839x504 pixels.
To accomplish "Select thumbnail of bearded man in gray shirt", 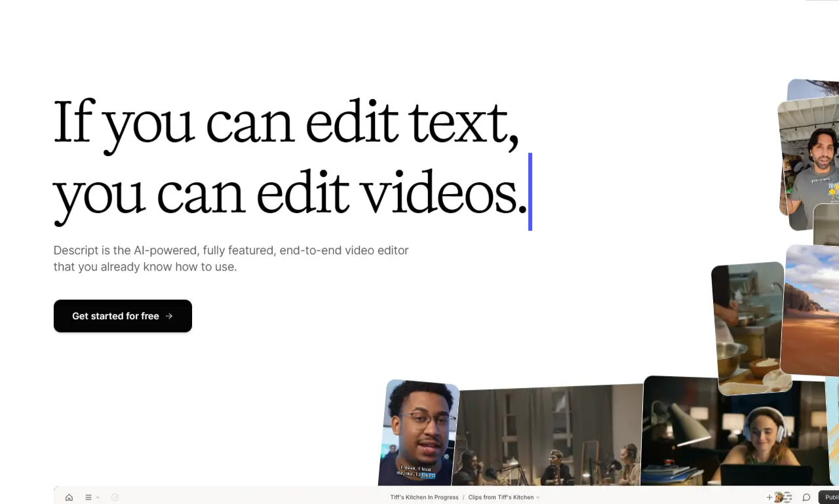I will [810, 163].
